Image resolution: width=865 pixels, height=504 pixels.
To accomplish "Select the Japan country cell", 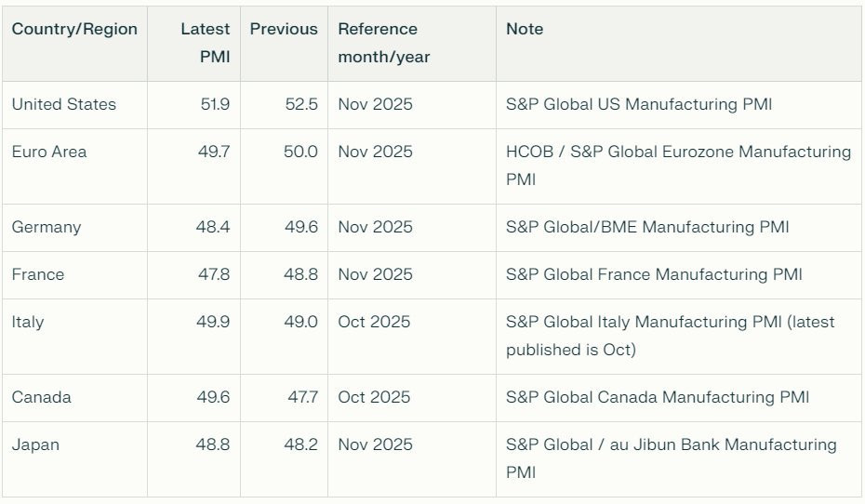I will (x=35, y=444).
